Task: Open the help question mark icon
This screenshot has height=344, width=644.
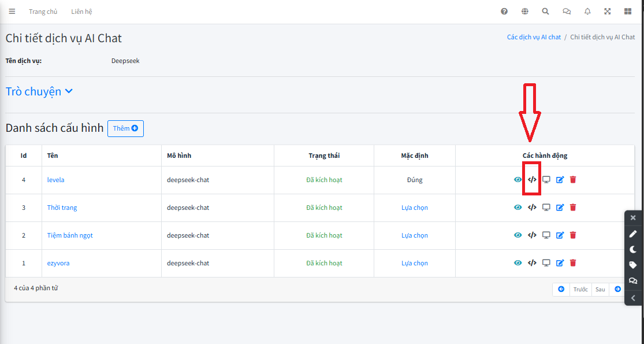Action: click(504, 12)
